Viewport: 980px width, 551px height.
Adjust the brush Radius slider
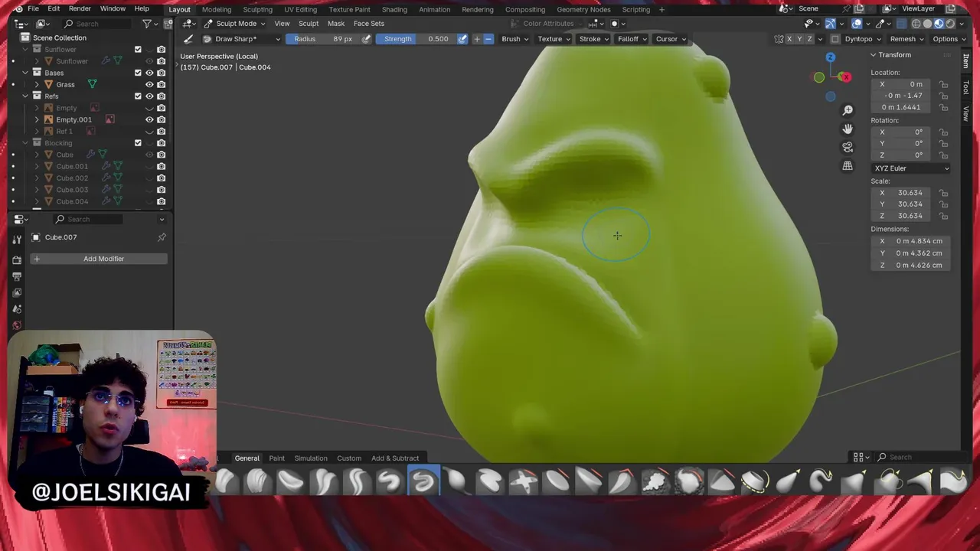(322, 39)
